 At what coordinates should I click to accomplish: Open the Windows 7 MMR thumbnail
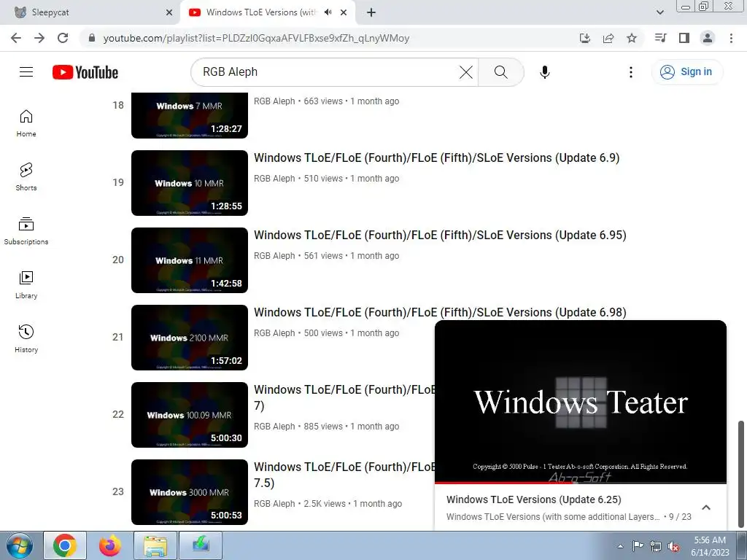[x=190, y=115]
